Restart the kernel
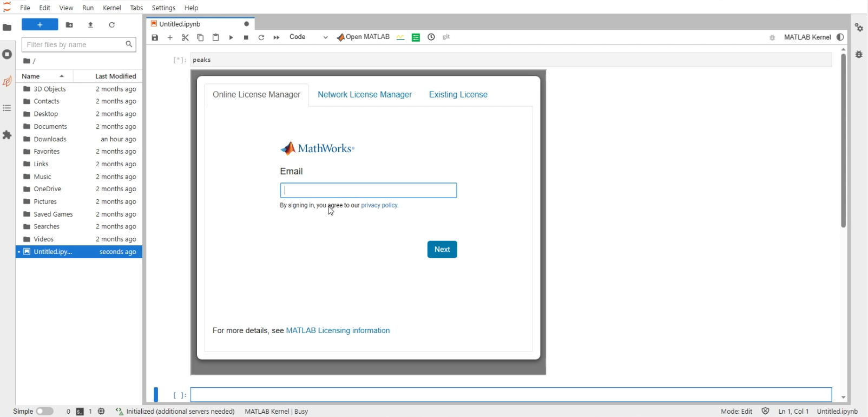868x417 pixels. 261,37
